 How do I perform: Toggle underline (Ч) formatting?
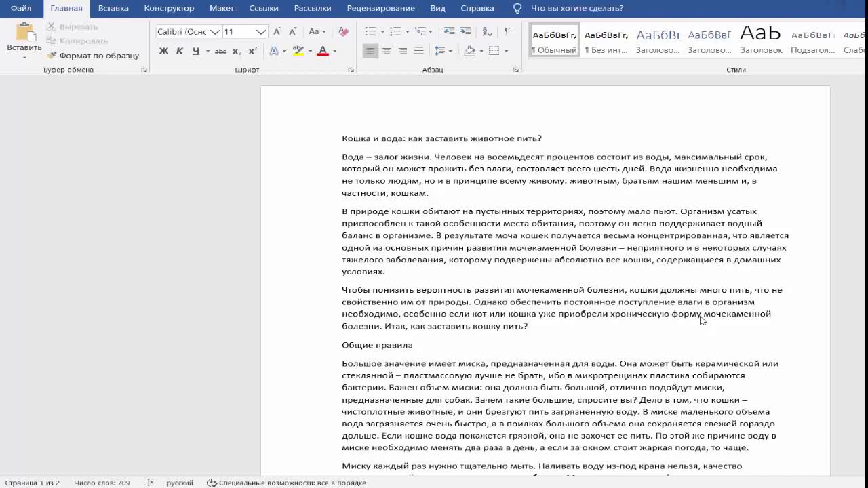click(195, 51)
